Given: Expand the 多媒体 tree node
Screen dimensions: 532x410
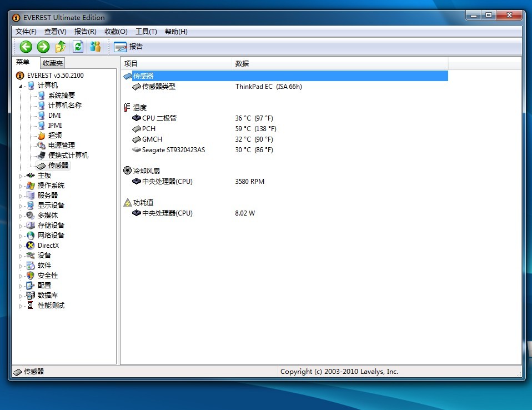Looking at the screenshot, I should [21, 216].
